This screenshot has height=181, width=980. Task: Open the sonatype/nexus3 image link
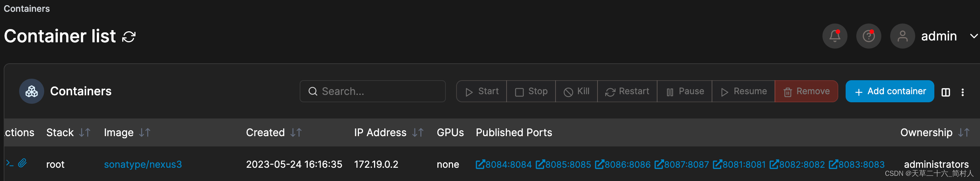143,164
